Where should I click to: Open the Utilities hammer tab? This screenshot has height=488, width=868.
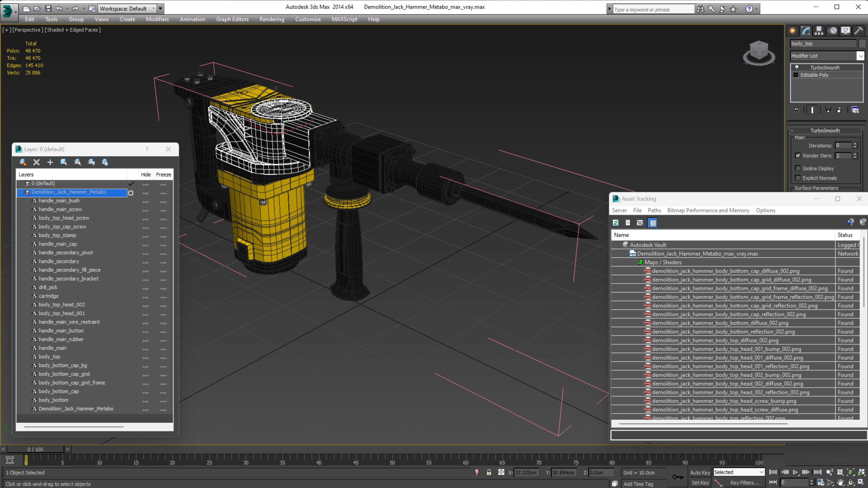(859, 31)
